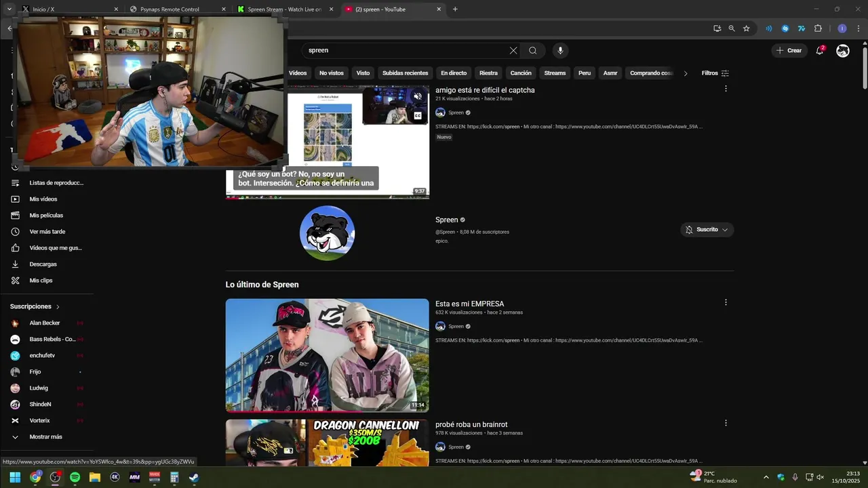Open Windows Start menu
The height and width of the screenshot is (488, 868).
[15, 477]
